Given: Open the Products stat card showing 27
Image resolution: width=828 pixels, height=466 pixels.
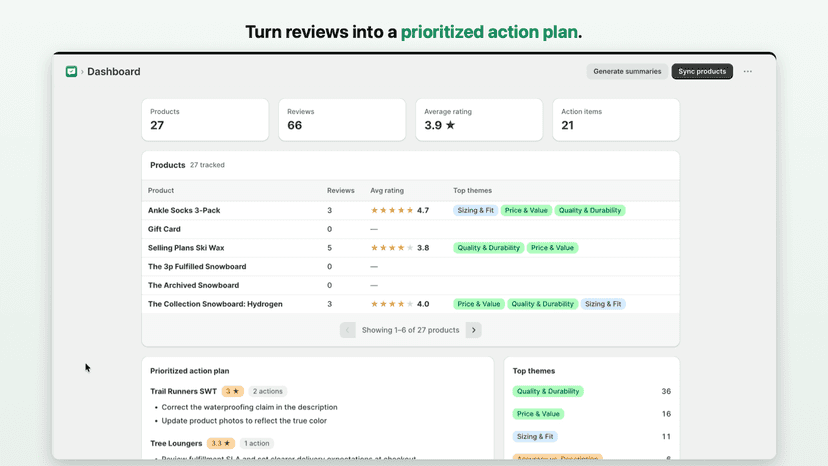Looking at the screenshot, I should [x=205, y=119].
